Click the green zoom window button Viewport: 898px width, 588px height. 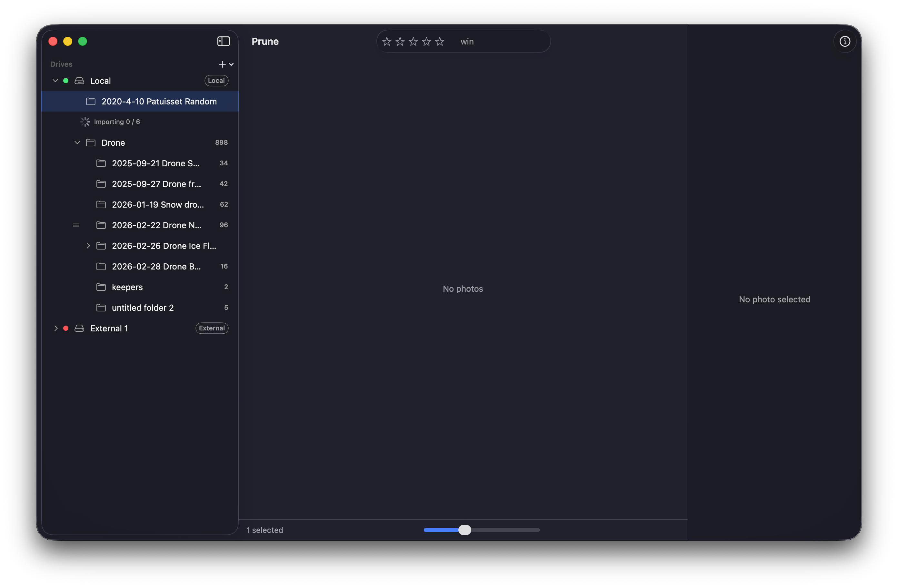tap(82, 41)
